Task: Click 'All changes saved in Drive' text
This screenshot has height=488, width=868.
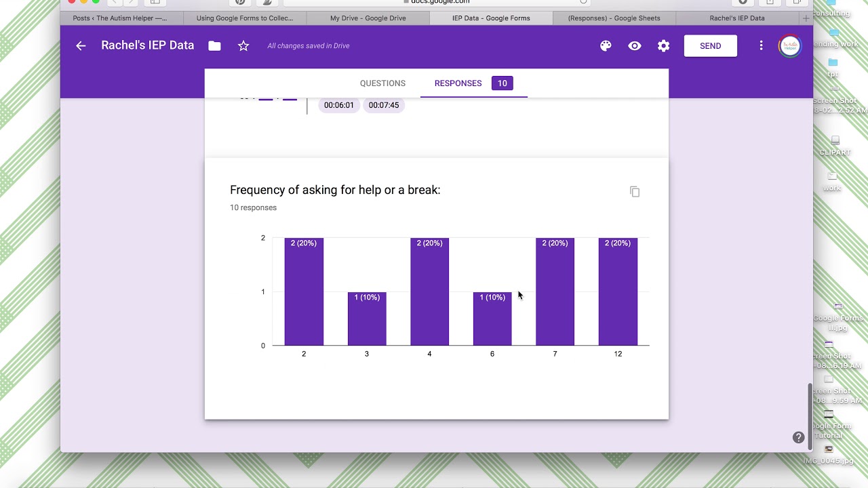Action: click(309, 46)
